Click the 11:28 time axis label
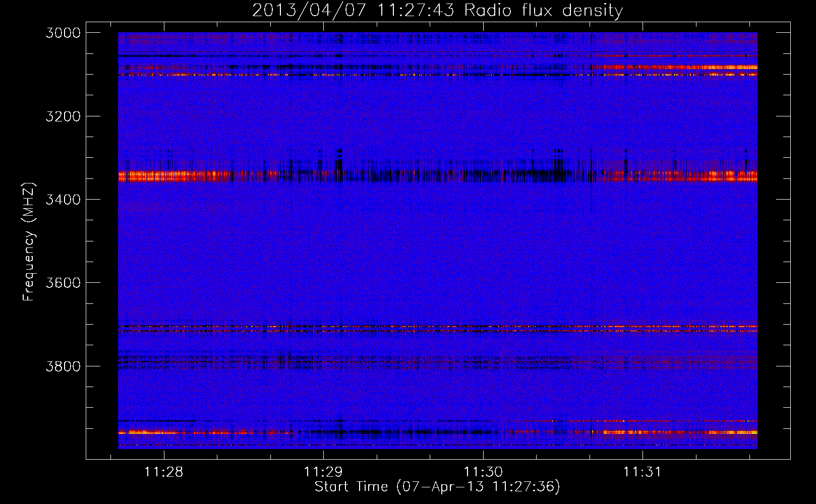This screenshot has width=816, height=504. click(163, 472)
